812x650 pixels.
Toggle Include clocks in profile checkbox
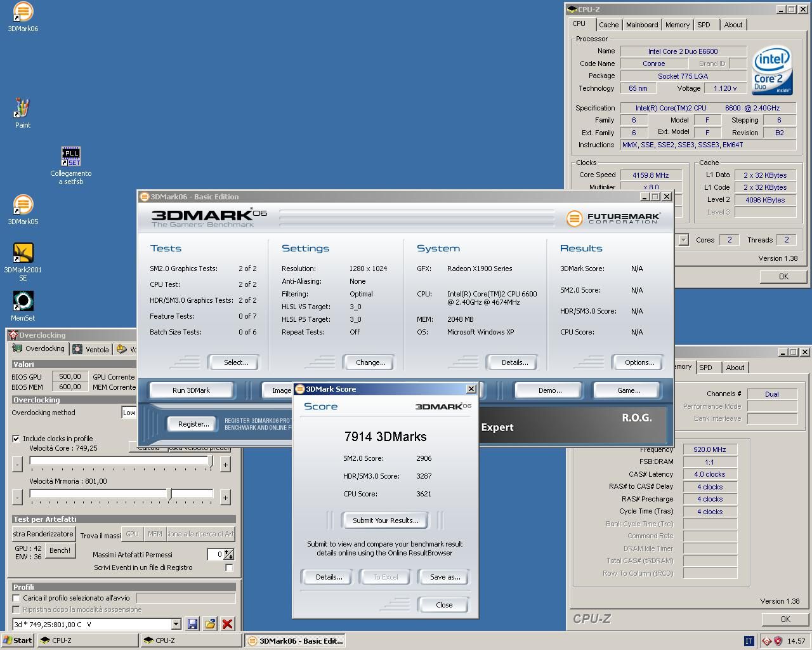click(x=16, y=438)
